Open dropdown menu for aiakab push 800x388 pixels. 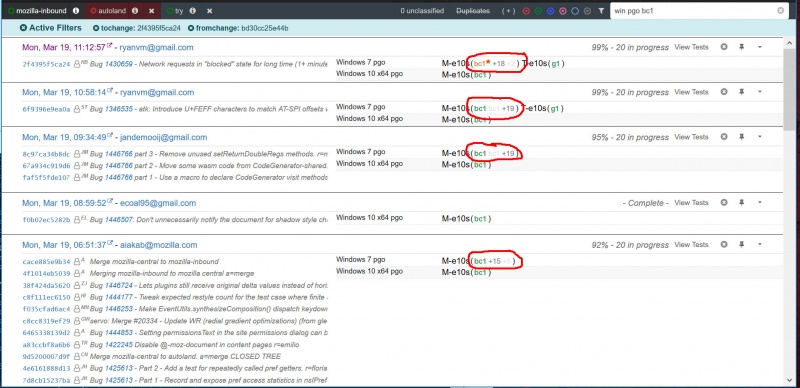760,245
